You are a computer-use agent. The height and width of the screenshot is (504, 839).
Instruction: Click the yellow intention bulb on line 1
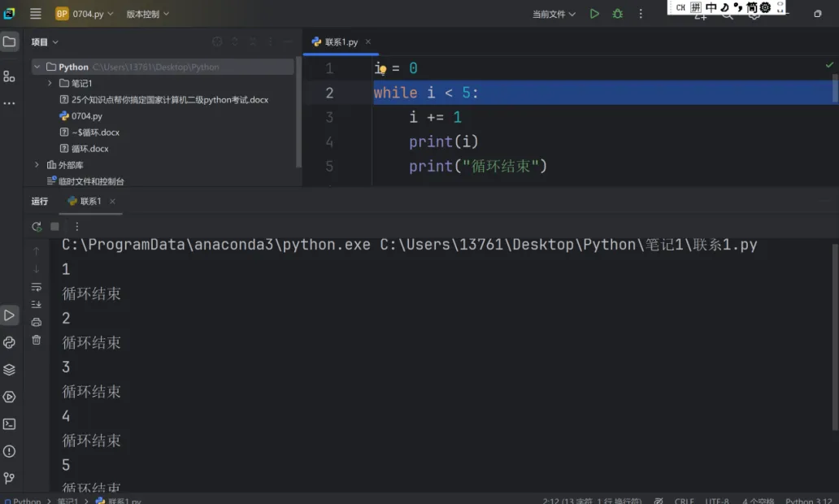[383, 70]
